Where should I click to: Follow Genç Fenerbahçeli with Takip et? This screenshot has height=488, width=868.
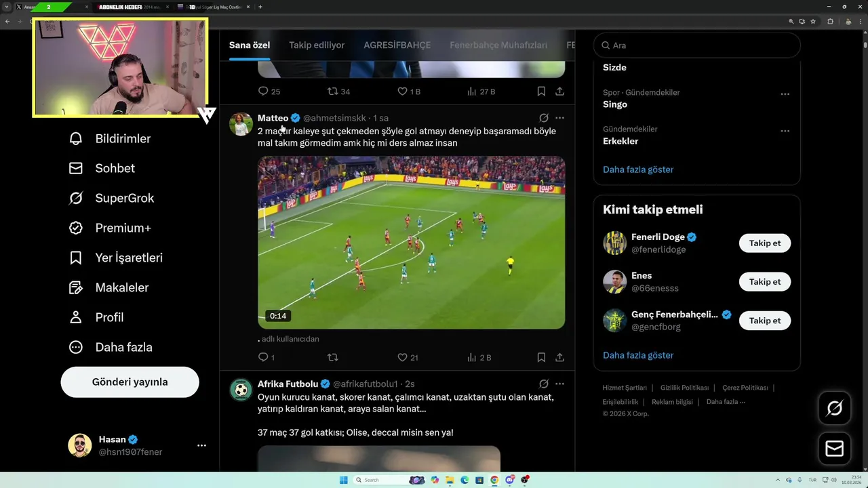[x=765, y=321]
